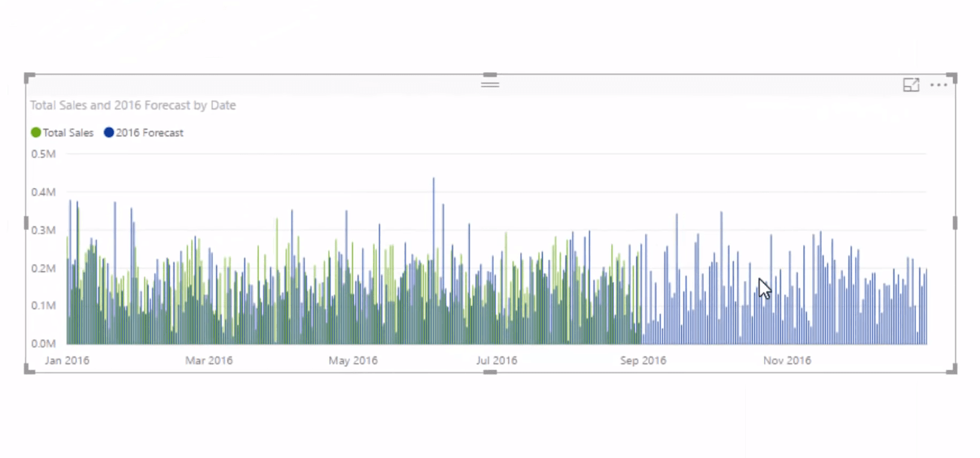
Task: Click the 0.1M y-axis label
Action: (x=43, y=306)
